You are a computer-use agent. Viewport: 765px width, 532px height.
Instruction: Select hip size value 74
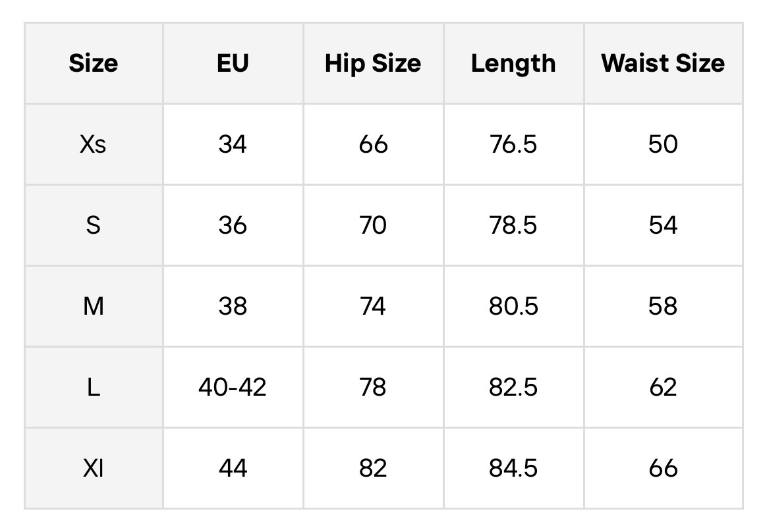tap(373, 306)
